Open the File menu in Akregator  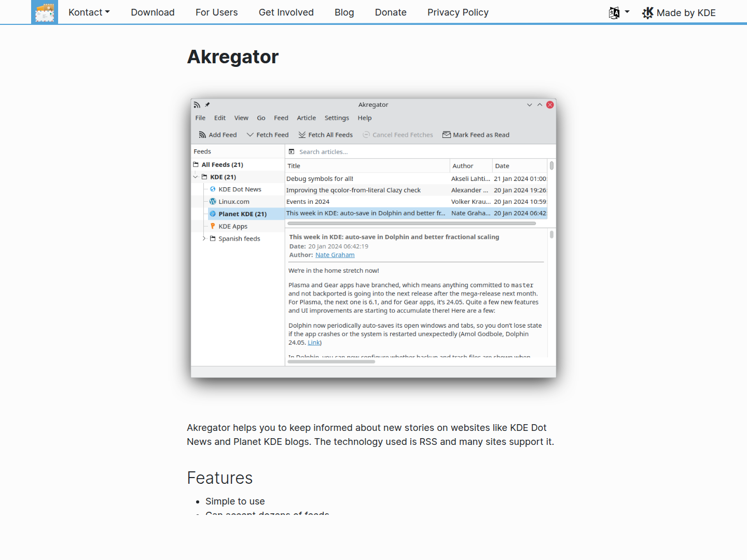tap(200, 118)
